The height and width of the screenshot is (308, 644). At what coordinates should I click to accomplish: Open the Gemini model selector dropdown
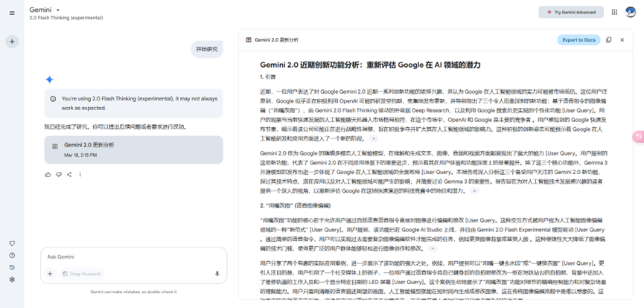tap(45, 10)
